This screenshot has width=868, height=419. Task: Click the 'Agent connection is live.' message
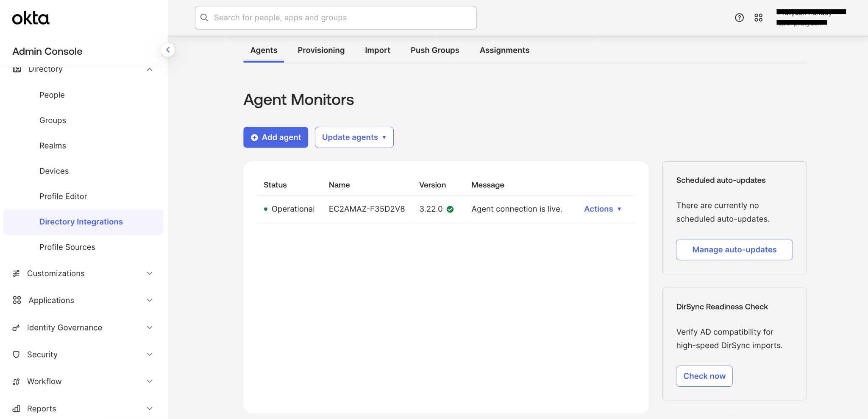point(517,209)
